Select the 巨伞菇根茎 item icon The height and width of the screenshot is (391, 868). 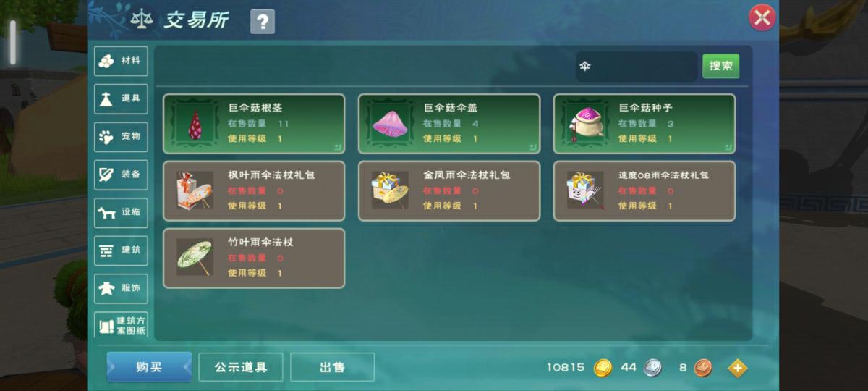(x=195, y=124)
